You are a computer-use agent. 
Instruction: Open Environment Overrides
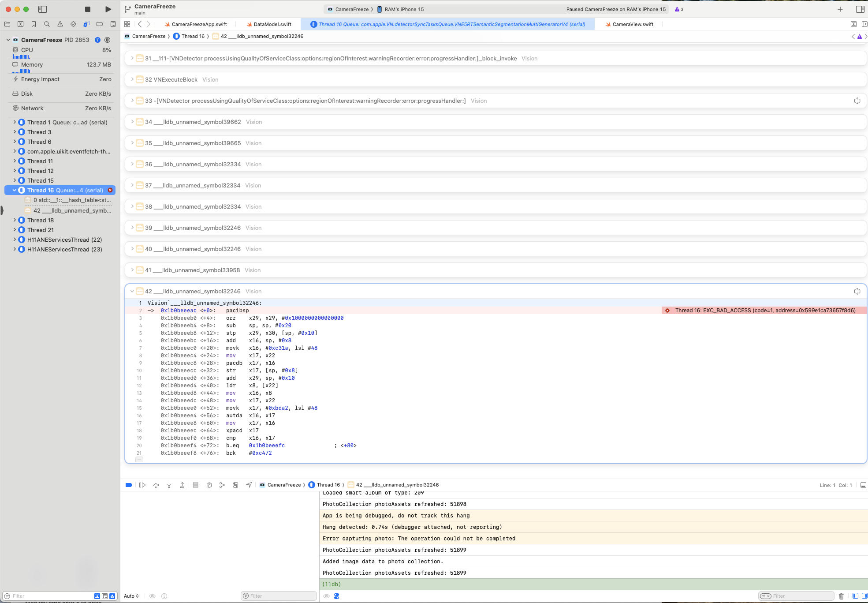(x=235, y=485)
